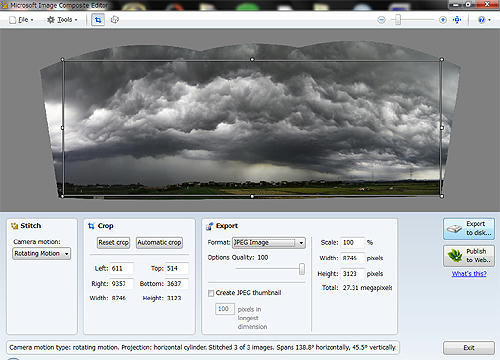Screen dimensions: 500x360
Task: Click the top-center crop handle
Action: 252,59
